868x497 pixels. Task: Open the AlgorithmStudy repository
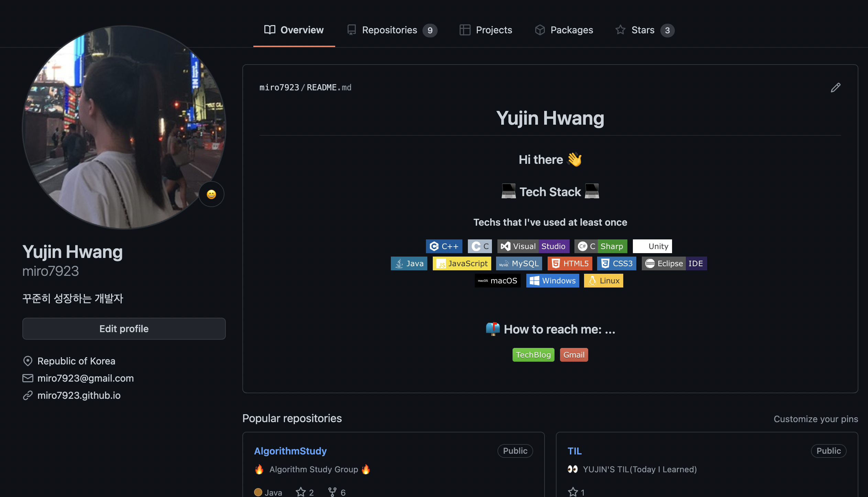pyautogui.click(x=290, y=451)
